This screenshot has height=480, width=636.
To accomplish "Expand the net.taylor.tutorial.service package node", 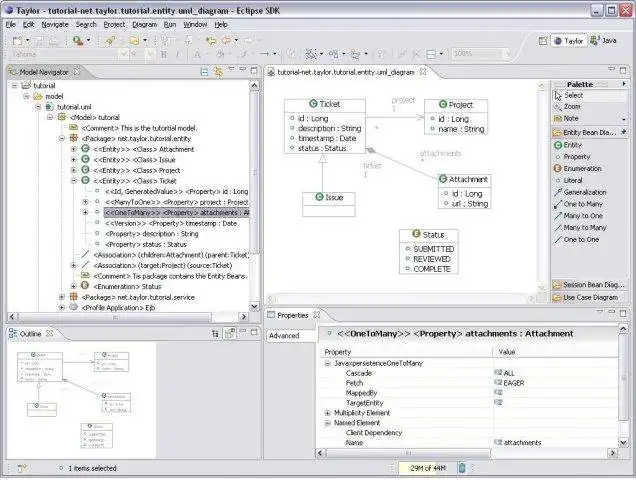I will [x=62, y=297].
